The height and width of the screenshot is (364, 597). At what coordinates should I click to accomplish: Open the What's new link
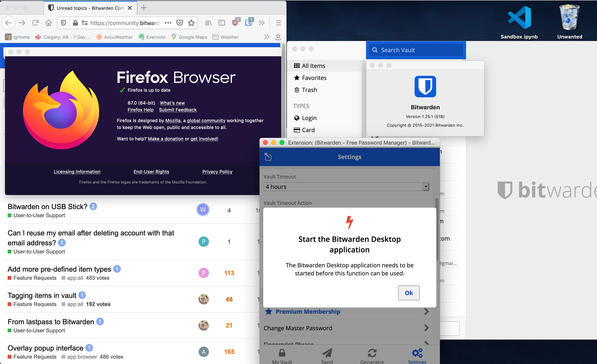tap(172, 103)
